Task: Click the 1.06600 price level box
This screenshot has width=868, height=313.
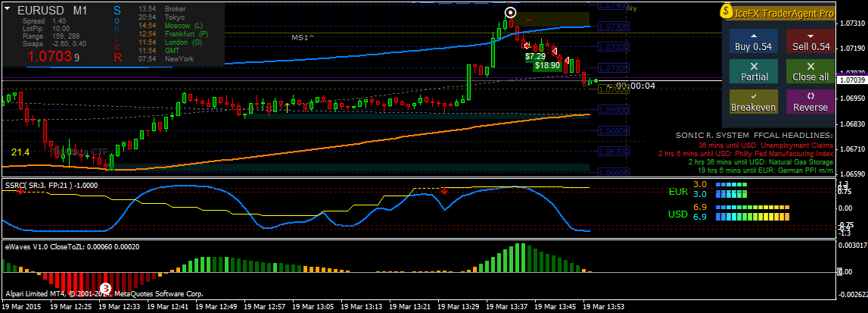Action: (614, 172)
